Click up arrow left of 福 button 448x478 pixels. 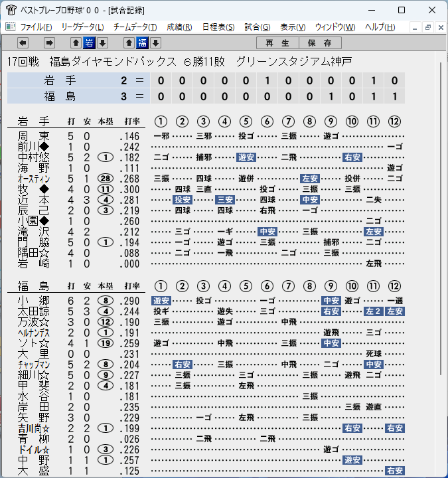pyautogui.click(x=129, y=43)
